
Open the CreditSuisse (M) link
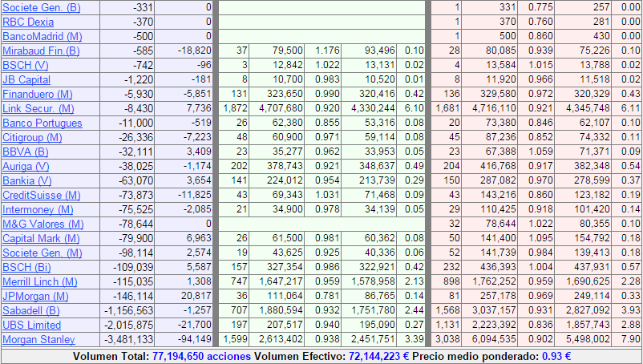(42, 196)
